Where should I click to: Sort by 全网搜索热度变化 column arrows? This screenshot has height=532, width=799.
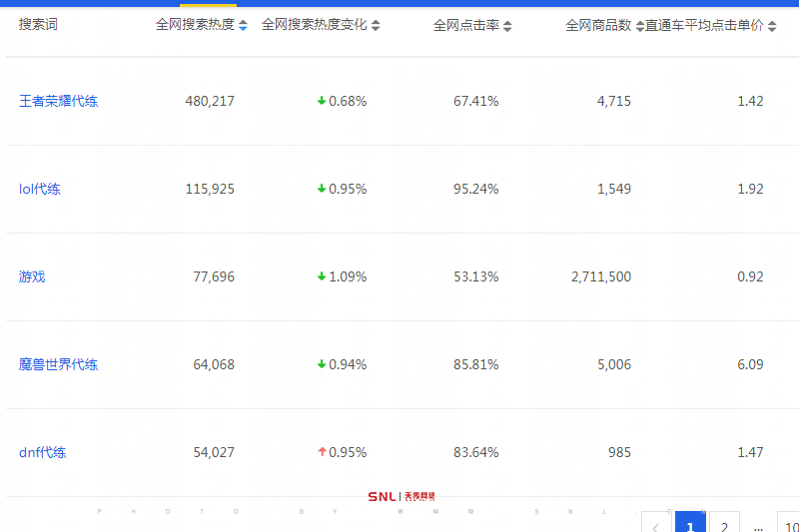tap(376, 25)
